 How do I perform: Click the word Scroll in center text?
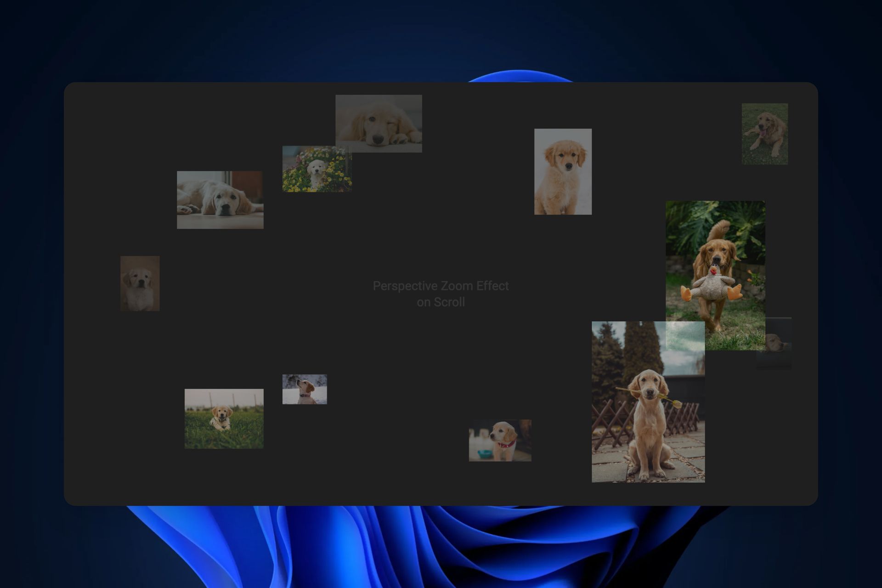coord(449,302)
